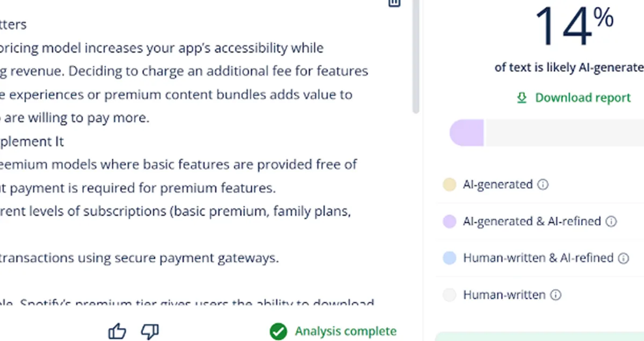Click the gray portion of the result bar
Screen dimensions: 644x341
[563, 133]
